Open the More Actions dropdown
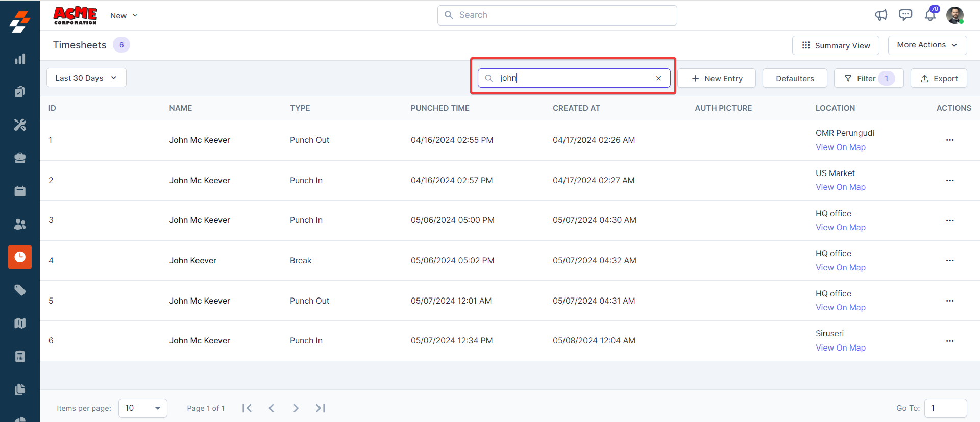 (x=927, y=45)
